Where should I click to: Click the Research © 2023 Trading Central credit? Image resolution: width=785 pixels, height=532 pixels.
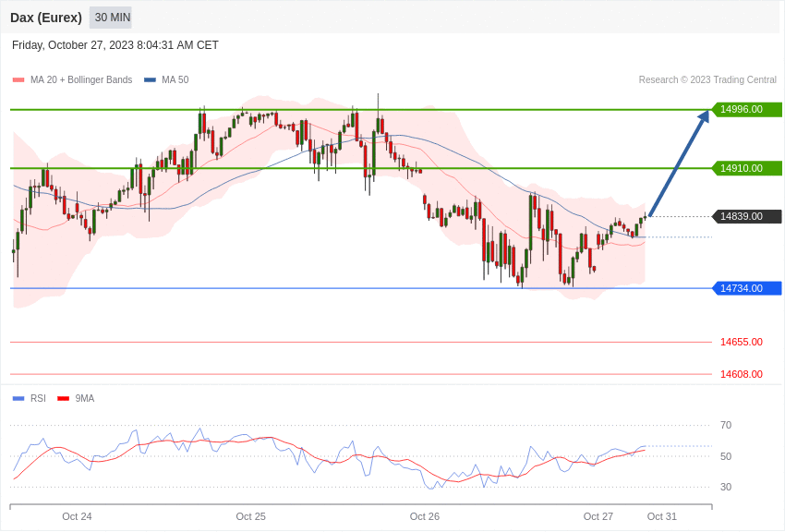point(707,80)
